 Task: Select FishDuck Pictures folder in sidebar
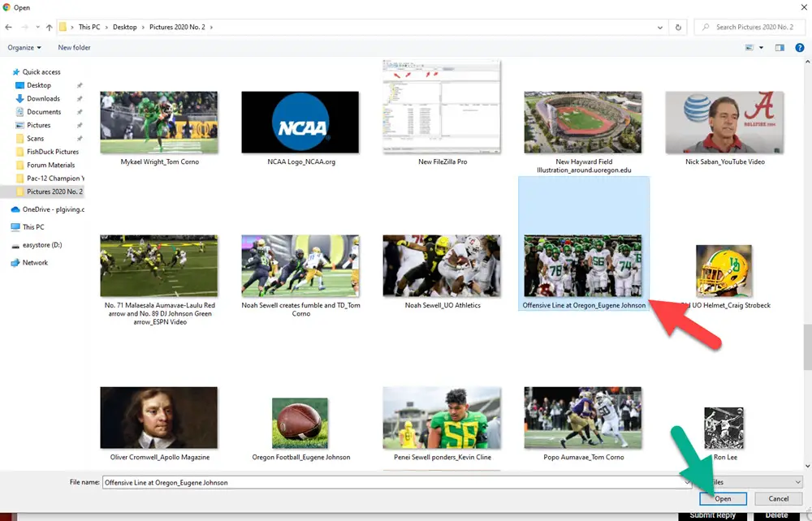click(x=53, y=152)
